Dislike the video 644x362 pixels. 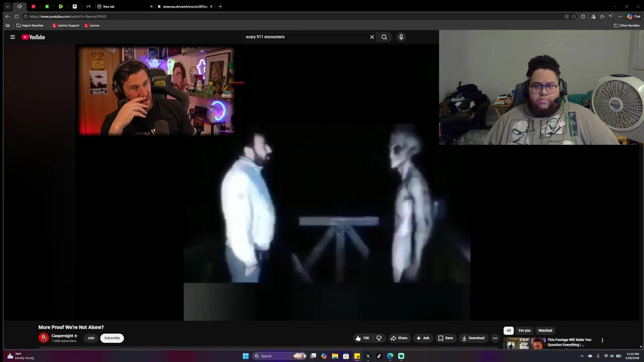pyautogui.click(x=379, y=338)
